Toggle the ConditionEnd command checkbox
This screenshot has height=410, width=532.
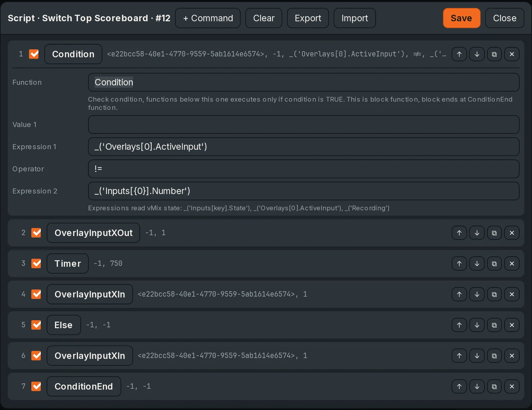36,386
